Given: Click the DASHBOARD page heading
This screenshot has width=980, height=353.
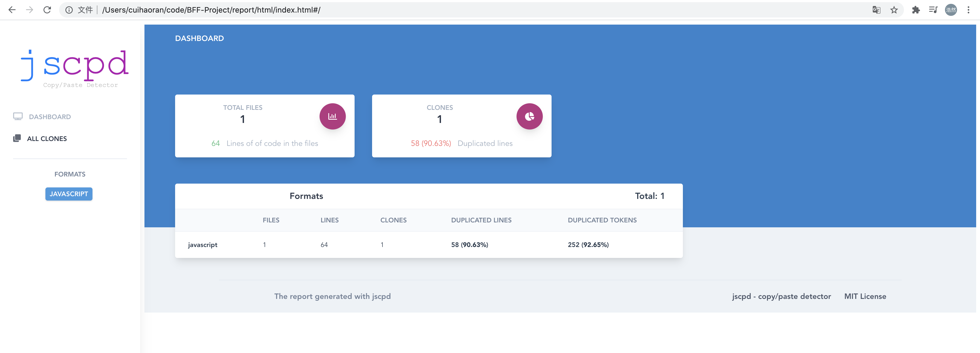Looking at the screenshot, I should coord(199,38).
